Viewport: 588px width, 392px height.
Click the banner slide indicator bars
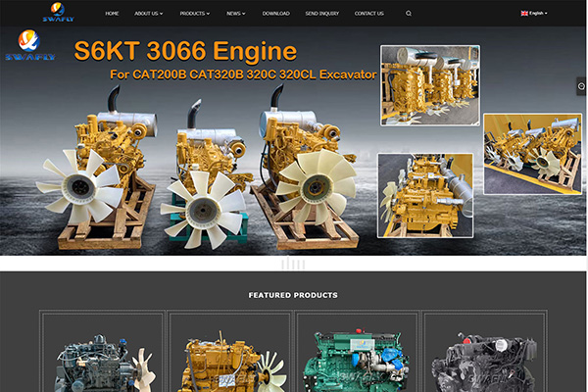pos(293,264)
